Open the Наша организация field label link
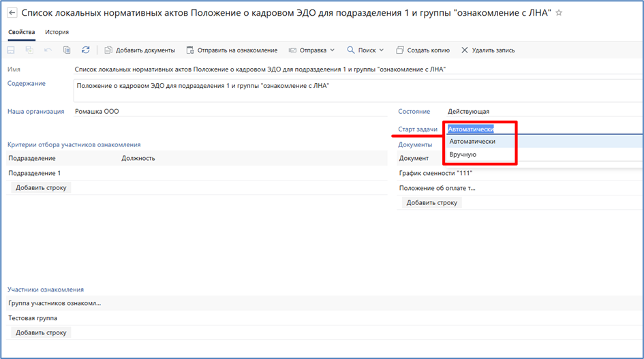 35,111
